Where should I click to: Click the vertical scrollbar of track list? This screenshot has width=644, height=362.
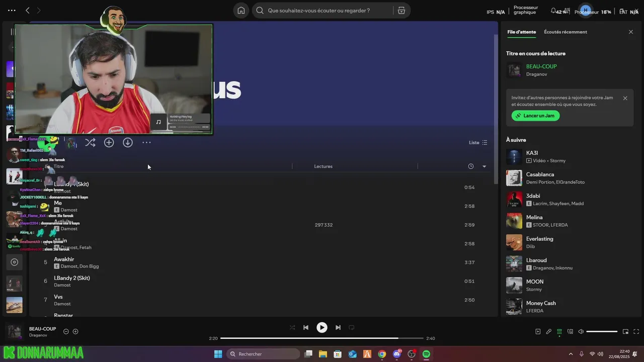tap(496, 108)
